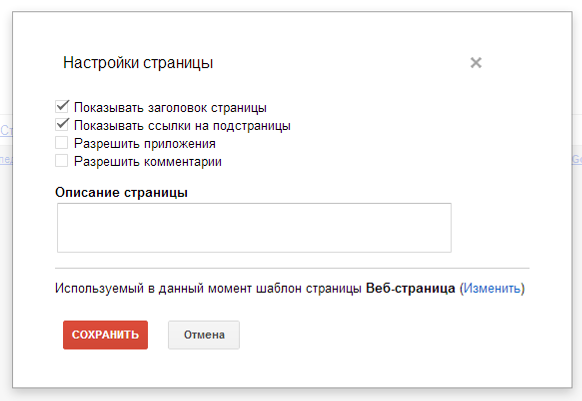Click the red Сохранить button
The image size is (582, 401).
tap(105, 335)
